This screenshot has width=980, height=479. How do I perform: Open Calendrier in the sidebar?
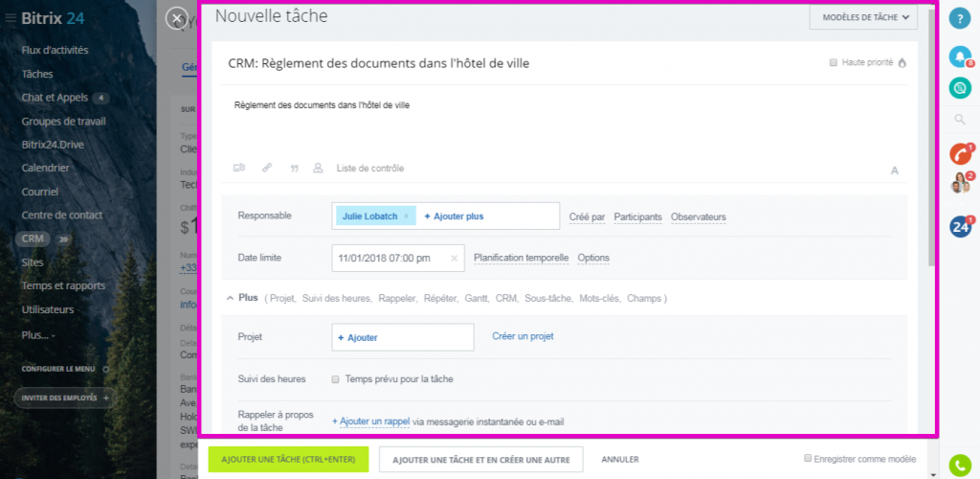(x=46, y=169)
